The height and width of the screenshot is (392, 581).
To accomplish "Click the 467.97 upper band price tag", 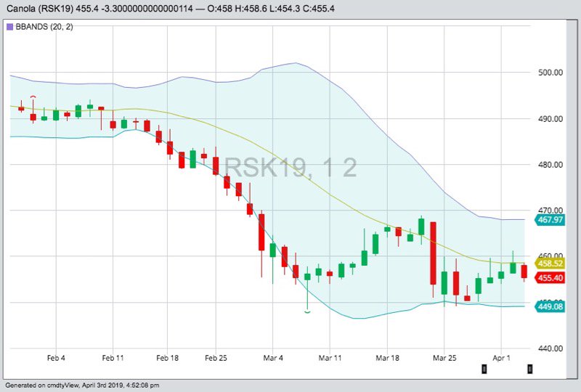I will click(x=550, y=220).
